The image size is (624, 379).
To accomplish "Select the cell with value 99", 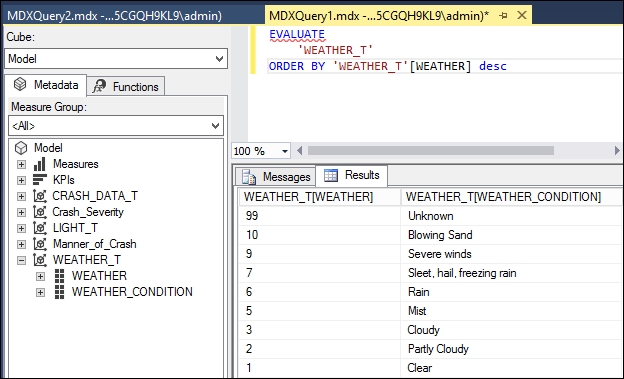I will click(x=320, y=216).
